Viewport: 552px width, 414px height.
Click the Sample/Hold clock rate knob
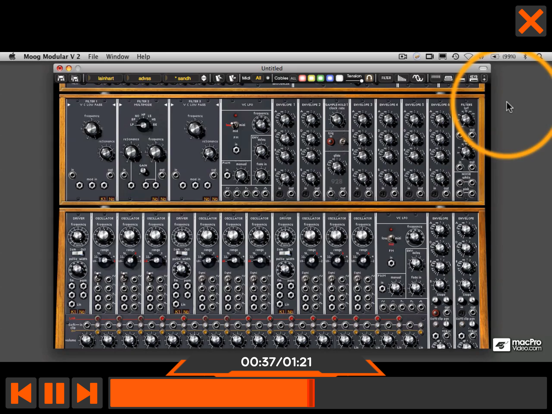[337, 120]
